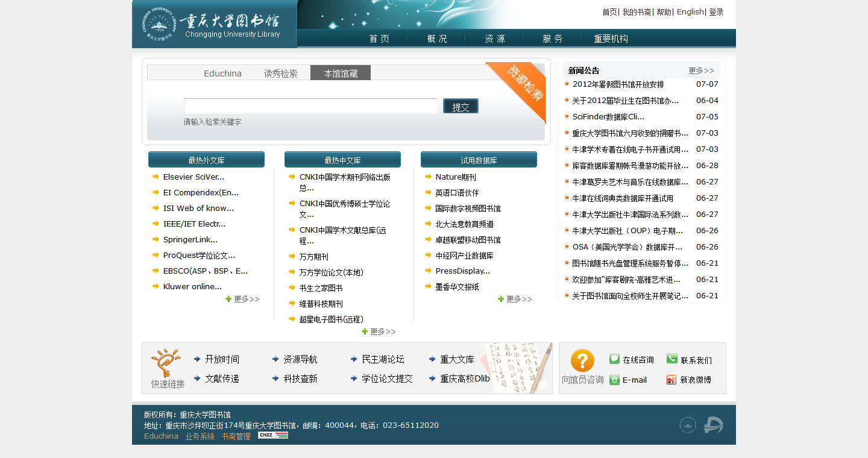Open news 2012年暑假图书馆开放安排
868x458 pixels.
coord(618,84)
